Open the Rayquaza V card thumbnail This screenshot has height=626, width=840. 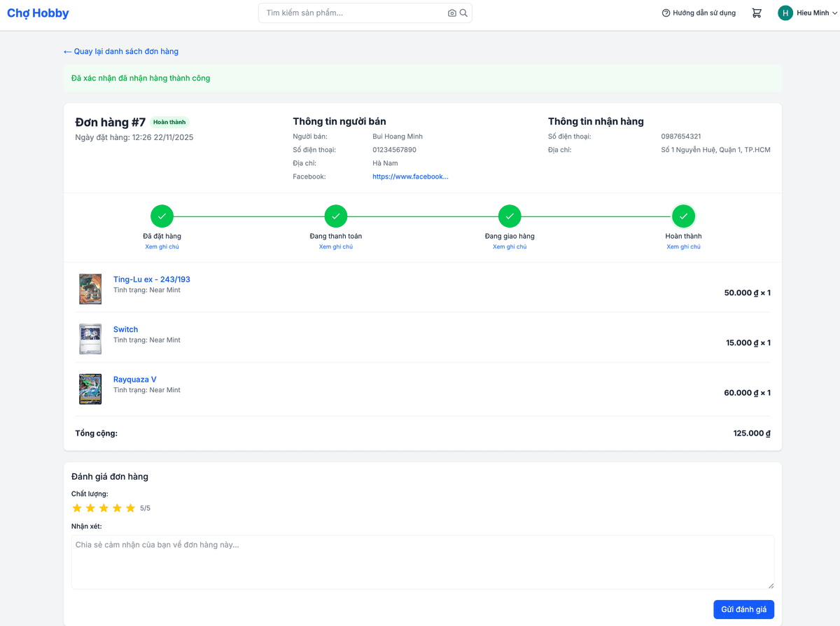[90, 389]
